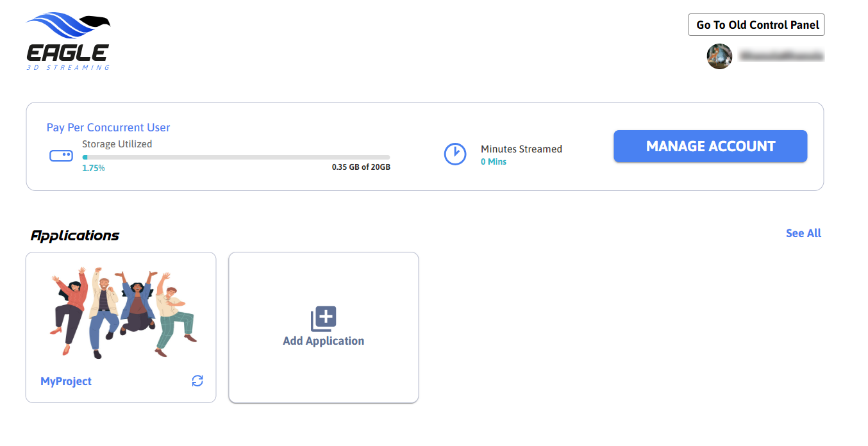Viewport: 868px width, 446px height.
Task: Click the 1.75% storage percentage text
Action: 94,168
